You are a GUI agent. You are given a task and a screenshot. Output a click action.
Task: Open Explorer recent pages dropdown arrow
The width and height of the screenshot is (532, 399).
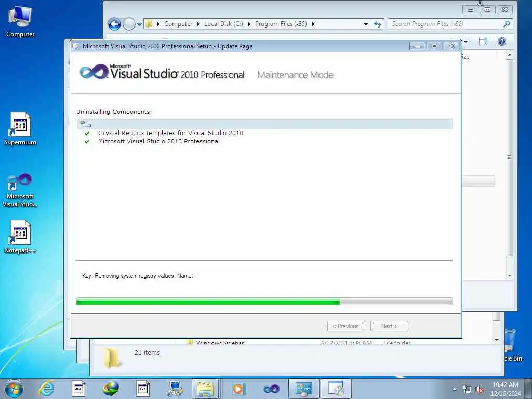(139, 24)
